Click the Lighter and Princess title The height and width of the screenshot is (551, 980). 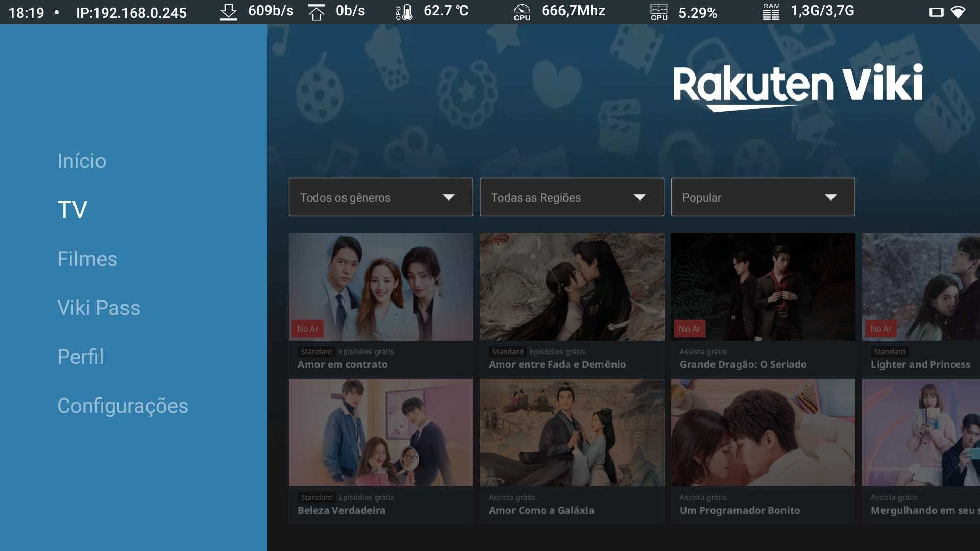tap(920, 364)
